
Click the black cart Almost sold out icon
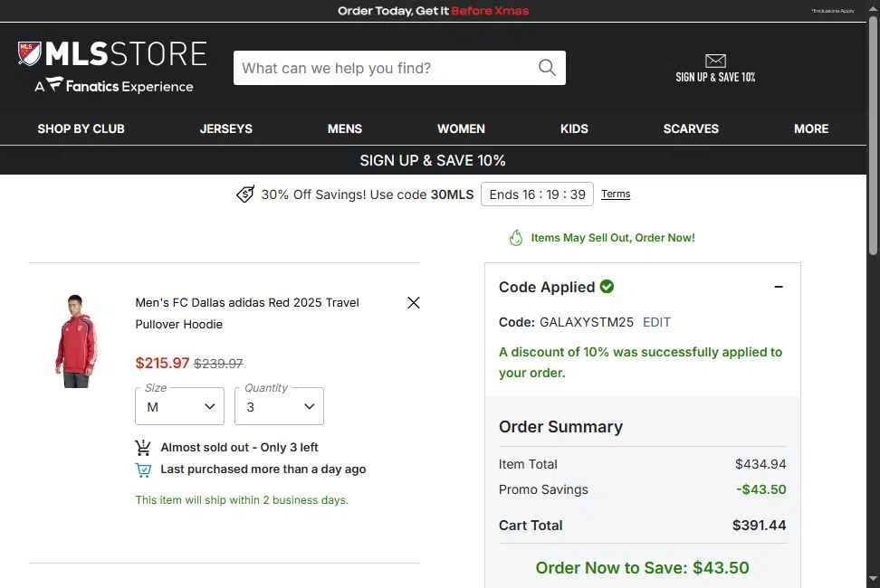coord(143,447)
